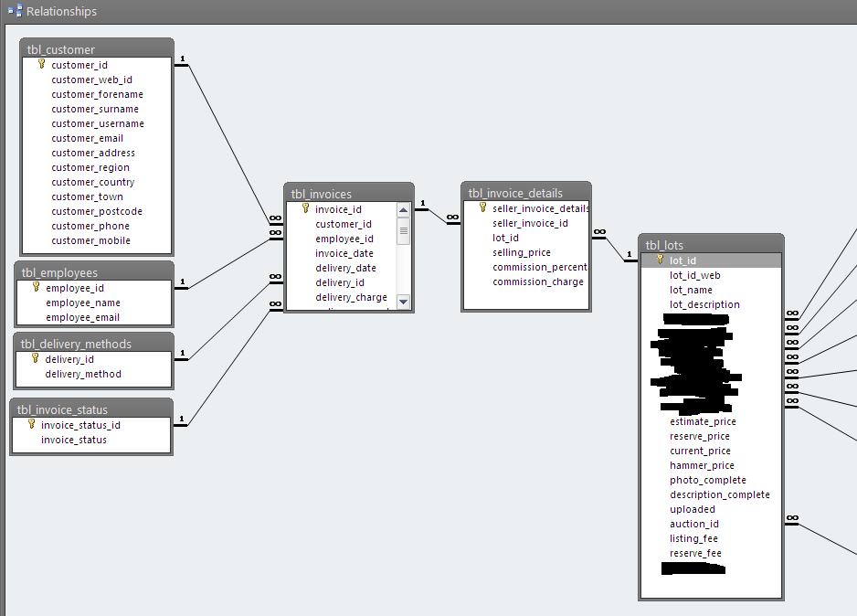The width and height of the screenshot is (857, 616).
Task: Select the employee_email field
Action: coord(82,317)
